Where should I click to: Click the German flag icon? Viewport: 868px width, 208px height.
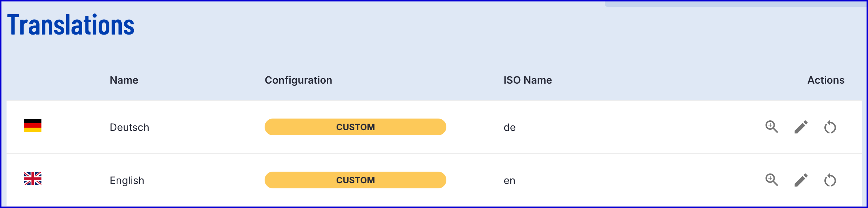coord(33,125)
